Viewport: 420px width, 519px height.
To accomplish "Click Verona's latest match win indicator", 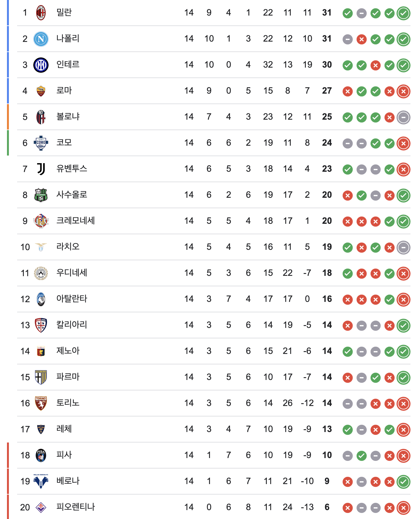I will (404, 482).
